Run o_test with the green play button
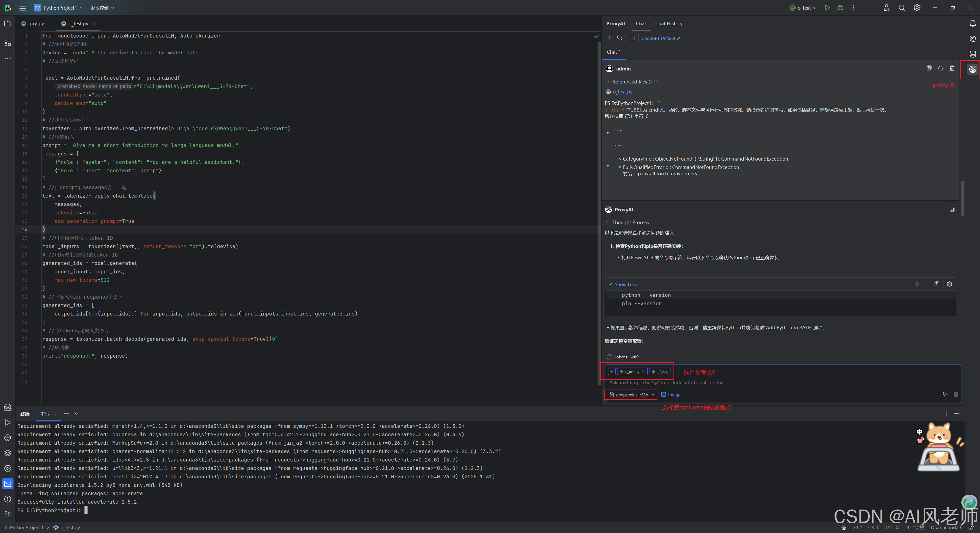The height and width of the screenshot is (533, 980). tap(827, 8)
